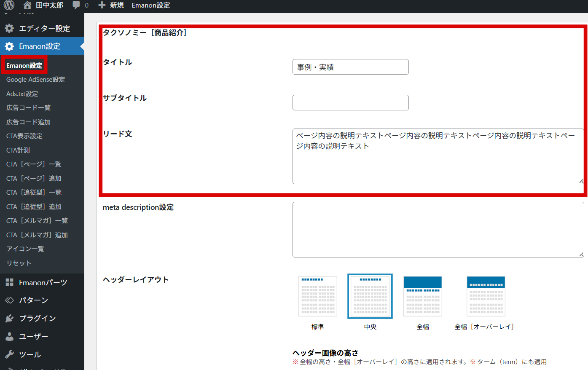Click the Emanonパーツ grid icon

[9, 282]
